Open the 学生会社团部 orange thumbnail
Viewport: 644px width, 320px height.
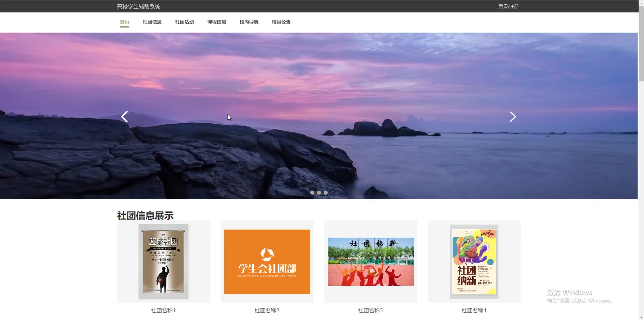click(x=267, y=262)
